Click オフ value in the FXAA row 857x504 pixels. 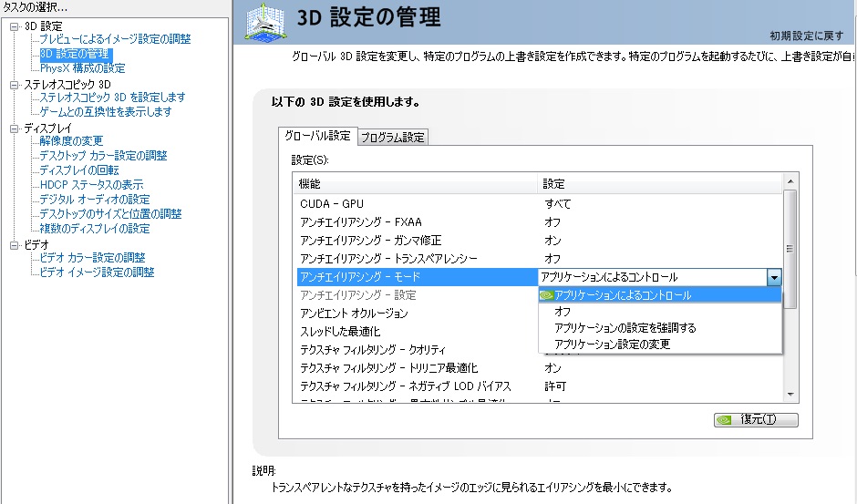click(552, 222)
